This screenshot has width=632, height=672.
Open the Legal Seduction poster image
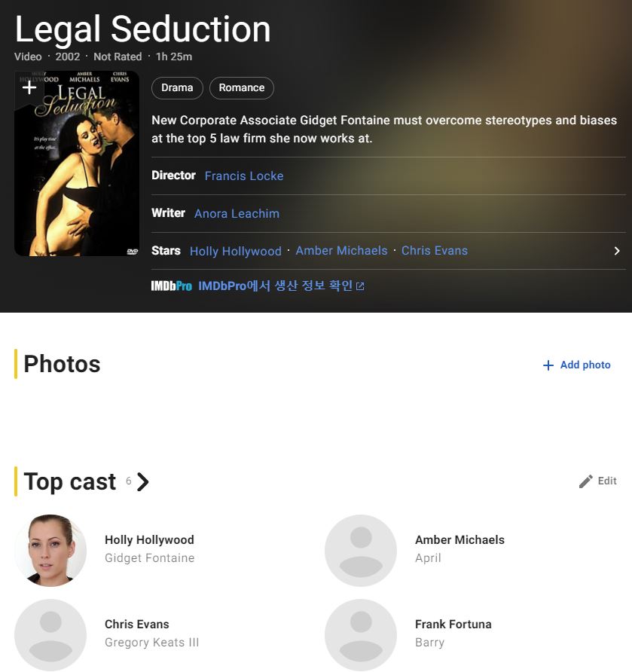[77, 163]
